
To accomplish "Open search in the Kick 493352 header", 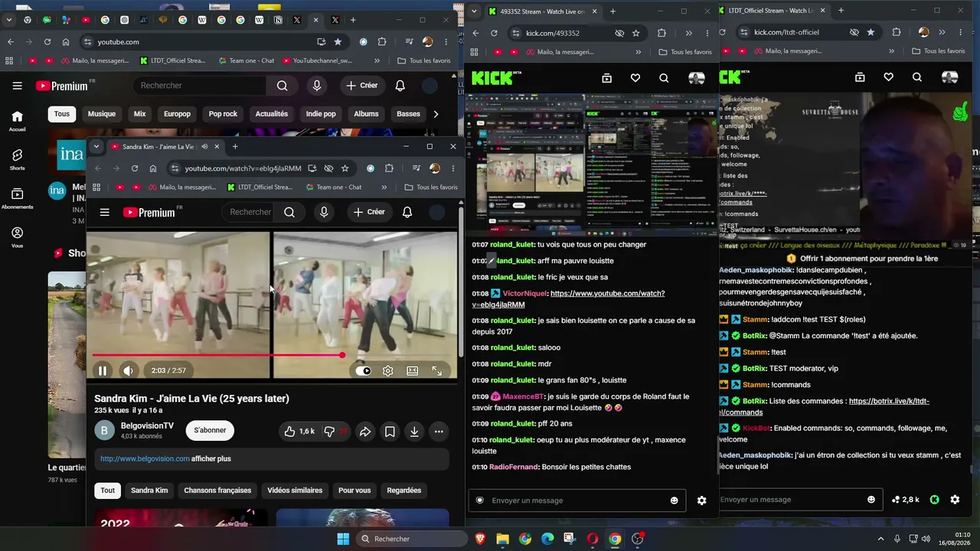I will coord(664,78).
